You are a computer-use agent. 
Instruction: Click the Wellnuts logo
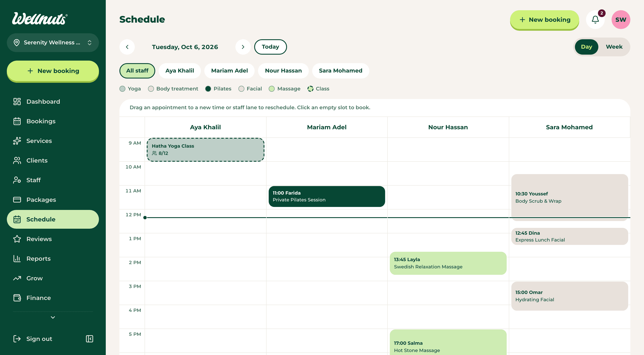click(40, 19)
